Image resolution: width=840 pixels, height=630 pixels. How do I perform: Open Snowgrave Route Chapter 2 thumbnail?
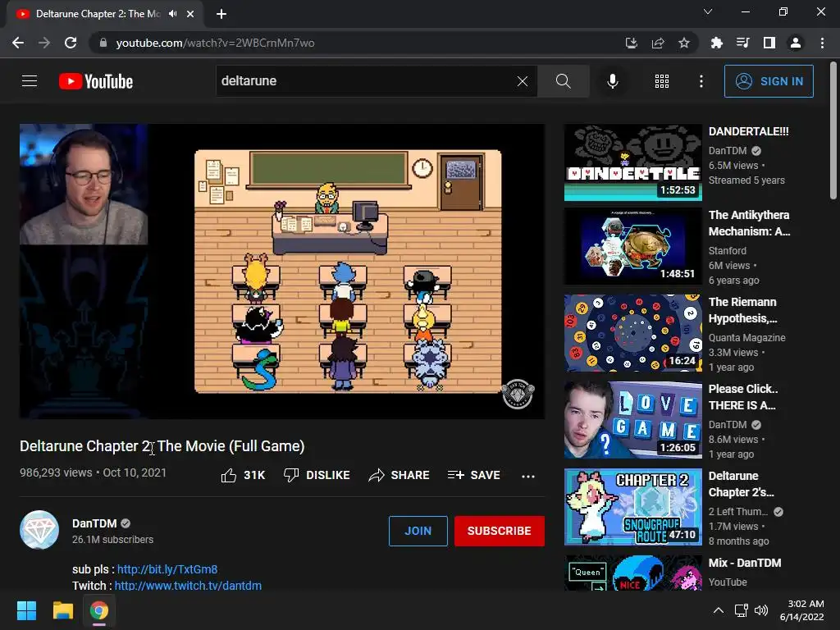coord(632,507)
